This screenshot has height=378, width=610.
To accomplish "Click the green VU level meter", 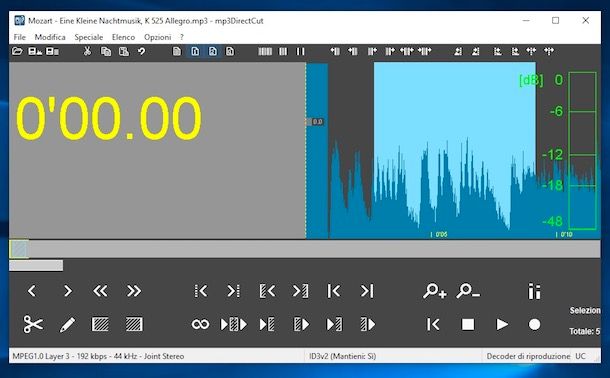I will pyautogui.click(x=582, y=151).
